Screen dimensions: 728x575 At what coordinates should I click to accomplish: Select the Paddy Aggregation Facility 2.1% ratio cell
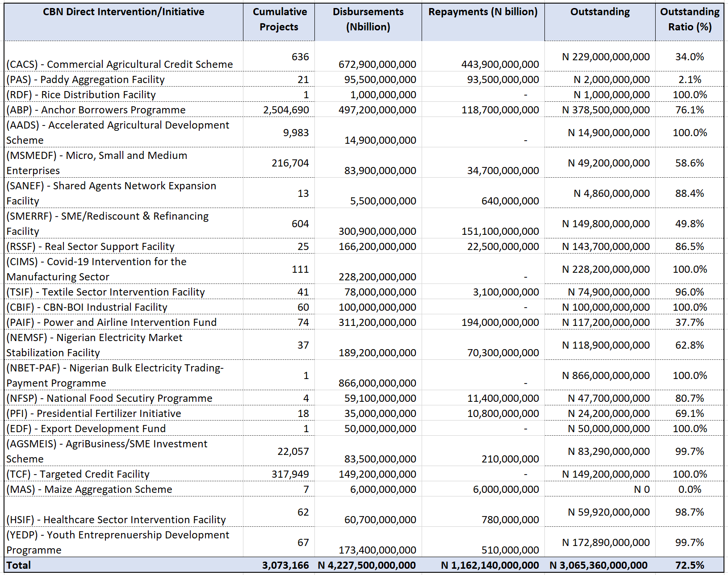coord(690,79)
